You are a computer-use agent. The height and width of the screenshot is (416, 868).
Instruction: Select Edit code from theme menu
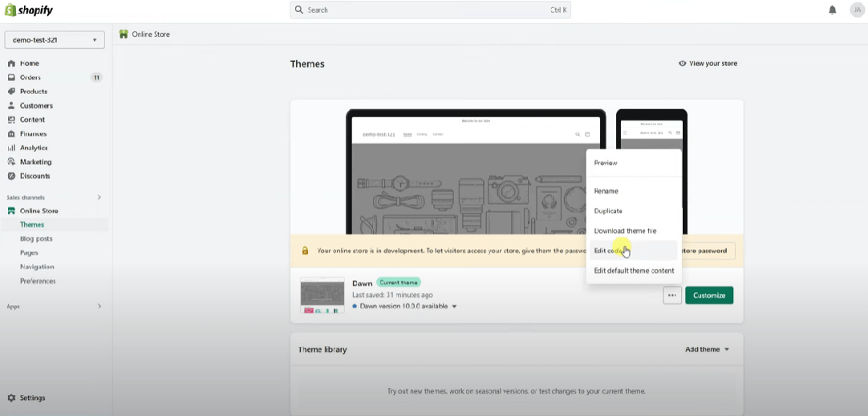[x=610, y=251]
